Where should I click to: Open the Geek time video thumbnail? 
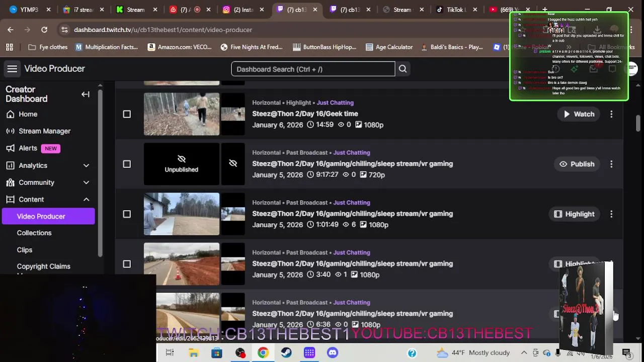182,114
